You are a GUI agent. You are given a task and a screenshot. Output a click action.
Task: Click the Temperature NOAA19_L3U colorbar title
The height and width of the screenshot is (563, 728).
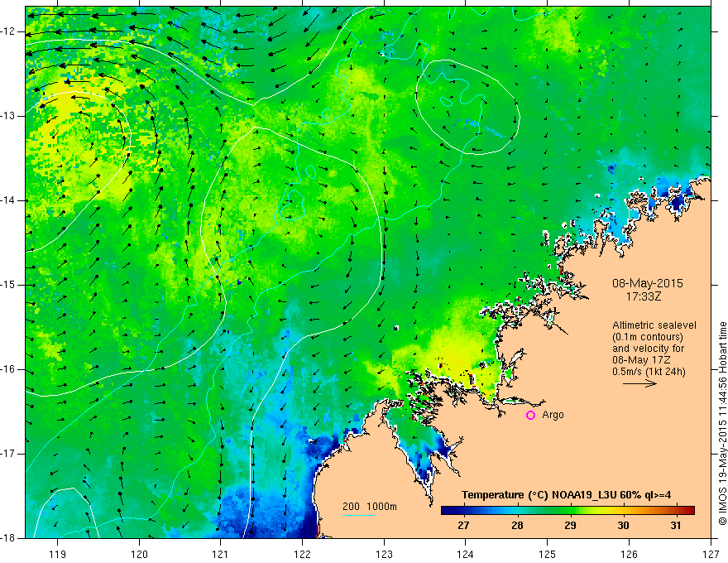566,495
